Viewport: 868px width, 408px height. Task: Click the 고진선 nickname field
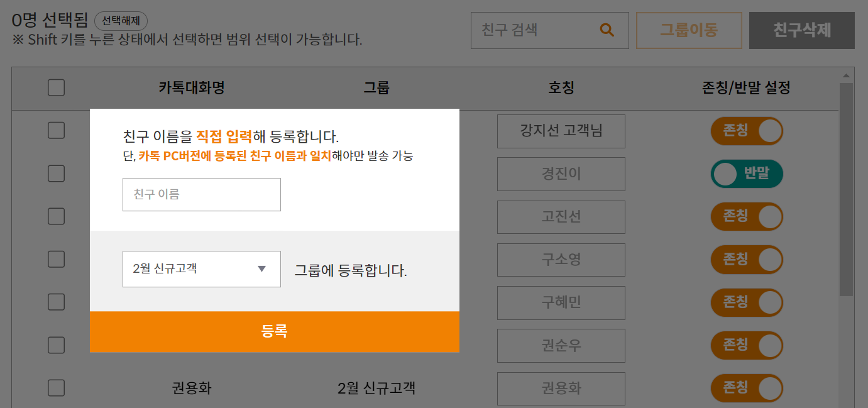561,217
